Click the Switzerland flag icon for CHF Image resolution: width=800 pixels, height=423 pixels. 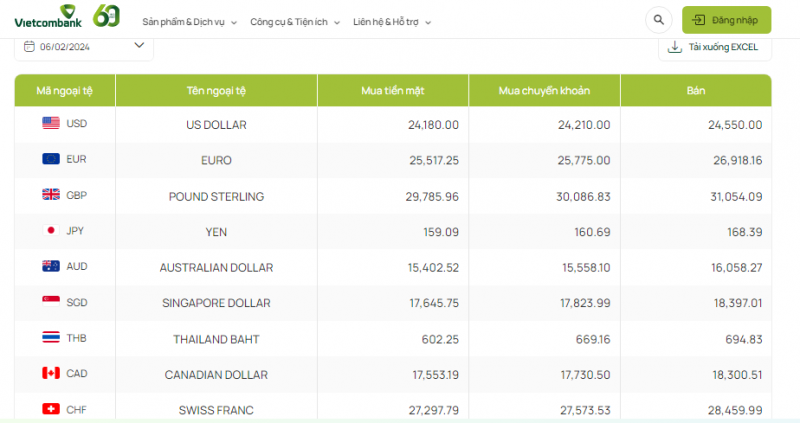tap(51, 409)
